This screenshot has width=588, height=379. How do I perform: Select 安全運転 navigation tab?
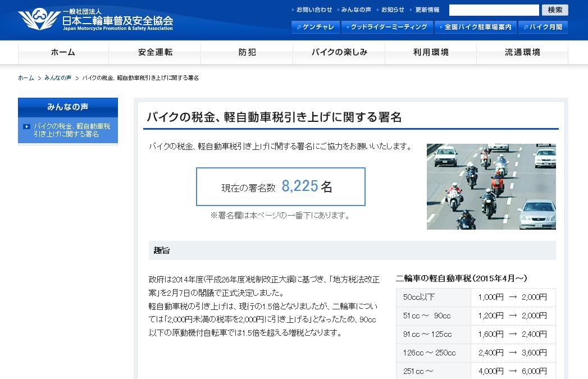coord(155,52)
